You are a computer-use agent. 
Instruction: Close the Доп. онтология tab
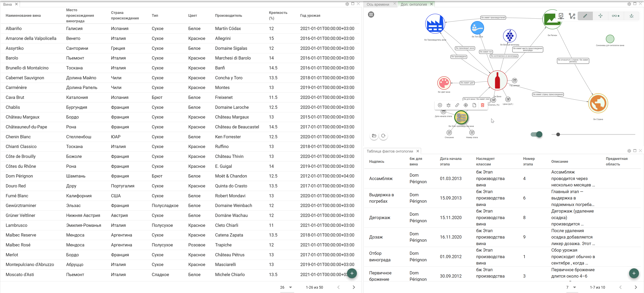point(431,4)
